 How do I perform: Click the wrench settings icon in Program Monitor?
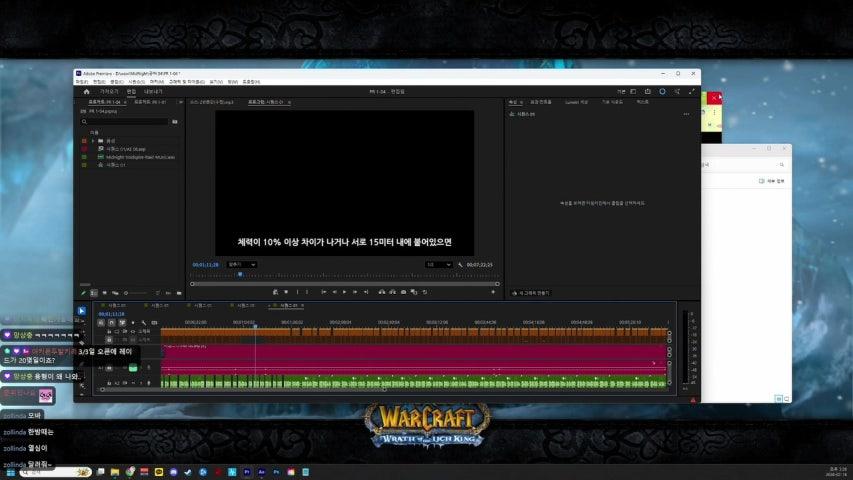(x=459, y=265)
